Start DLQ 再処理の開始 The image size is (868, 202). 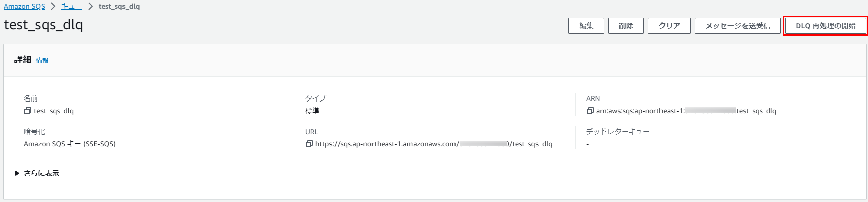coord(825,26)
